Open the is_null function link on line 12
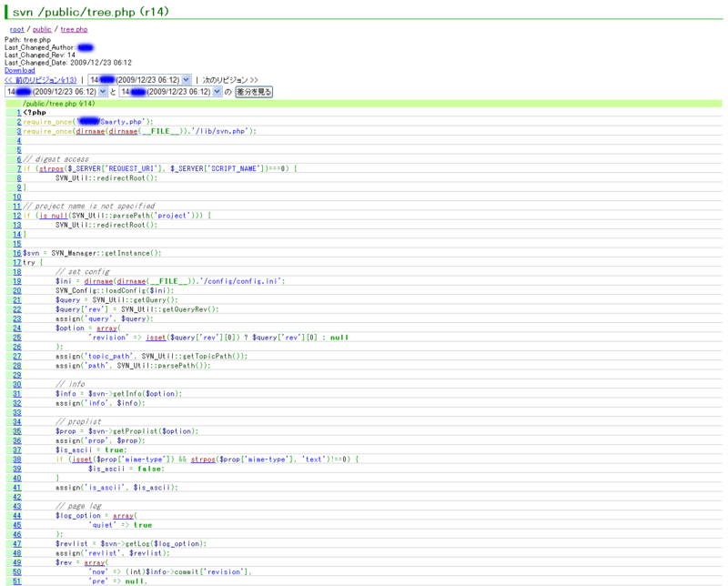The height and width of the screenshot is (586, 728). click(54, 216)
